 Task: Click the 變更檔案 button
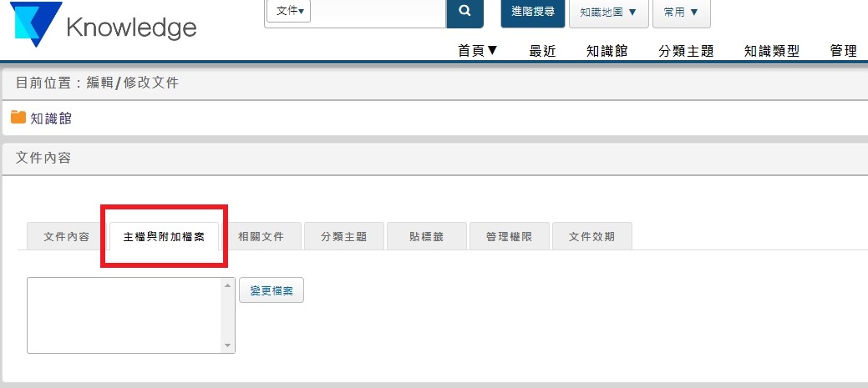click(x=272, y=290)
